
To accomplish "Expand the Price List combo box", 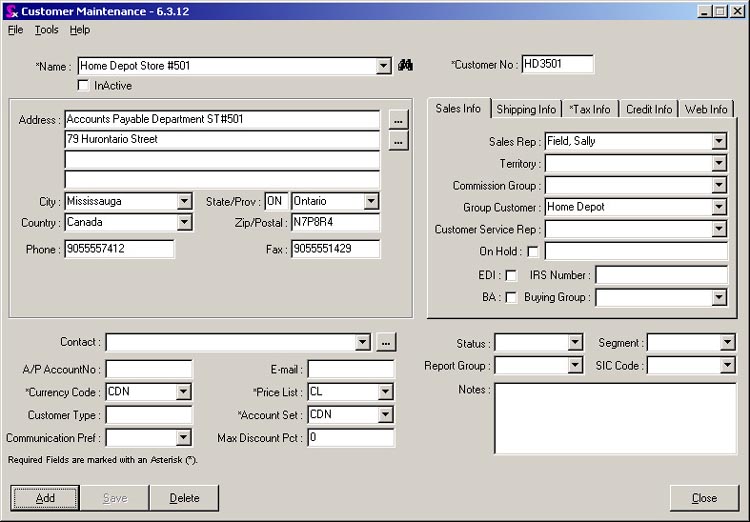I will [385, 392].
